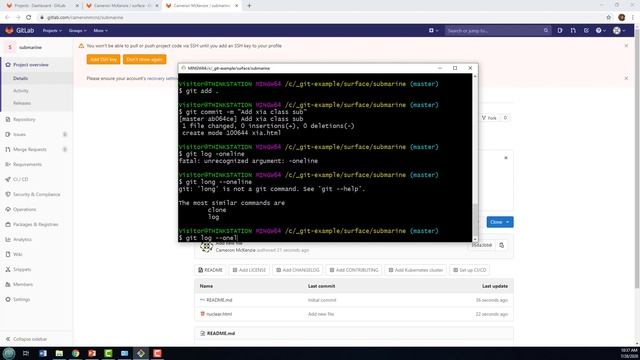Viewport: 640px width, 360px height.
Task: Switch to Projects Dashboard browser tab
Action: click(41, 6)
